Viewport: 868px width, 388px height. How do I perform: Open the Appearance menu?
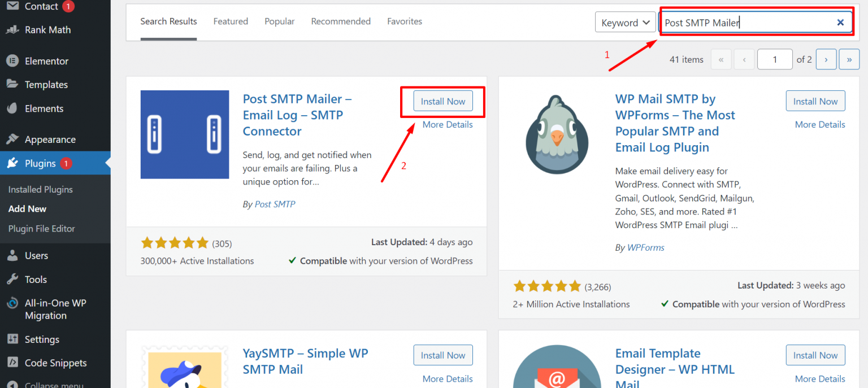point(50,139)
